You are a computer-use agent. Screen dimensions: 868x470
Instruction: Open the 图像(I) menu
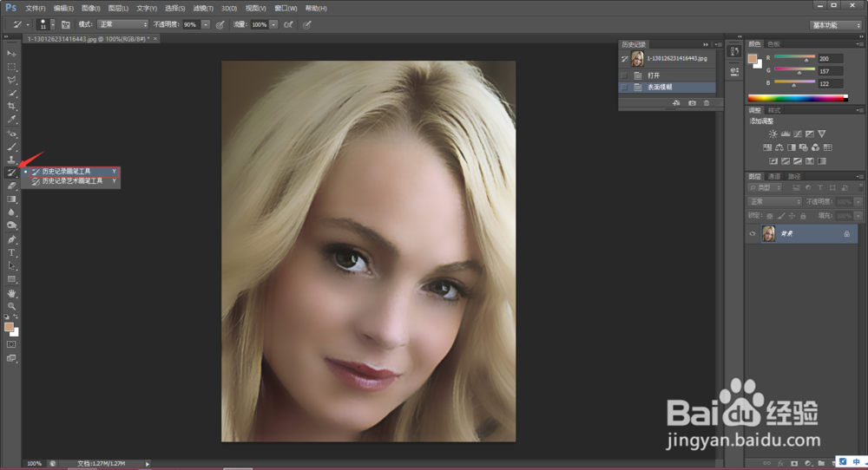point(91,9)
